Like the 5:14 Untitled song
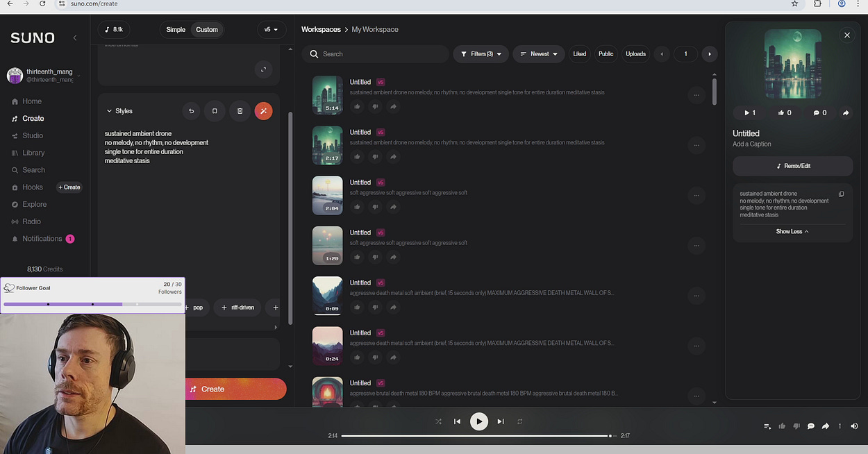 pos(357,107)
